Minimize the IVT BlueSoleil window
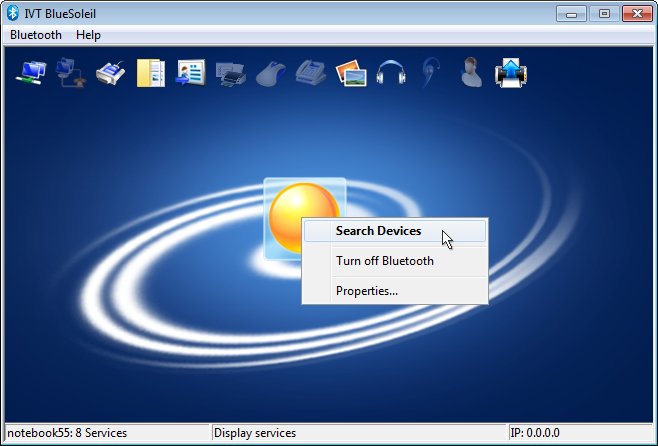This screenshot has width=658, height=446. pyautogui.click(x=571, y=14)
